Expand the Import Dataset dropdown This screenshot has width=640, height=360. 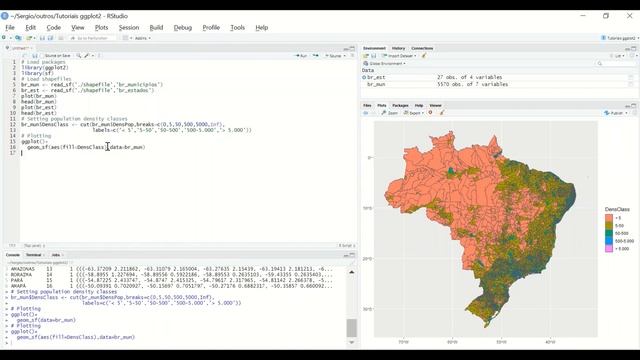(x=399, y=56)
